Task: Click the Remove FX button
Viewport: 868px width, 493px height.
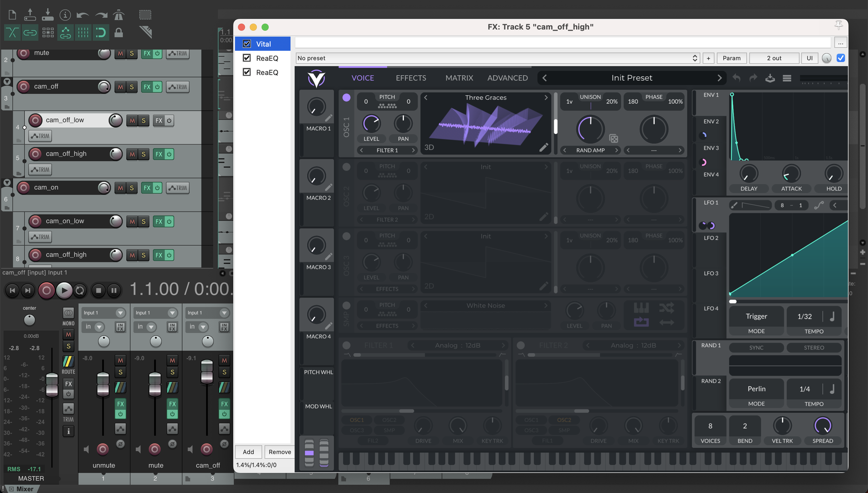Action: tap(279, 452)
